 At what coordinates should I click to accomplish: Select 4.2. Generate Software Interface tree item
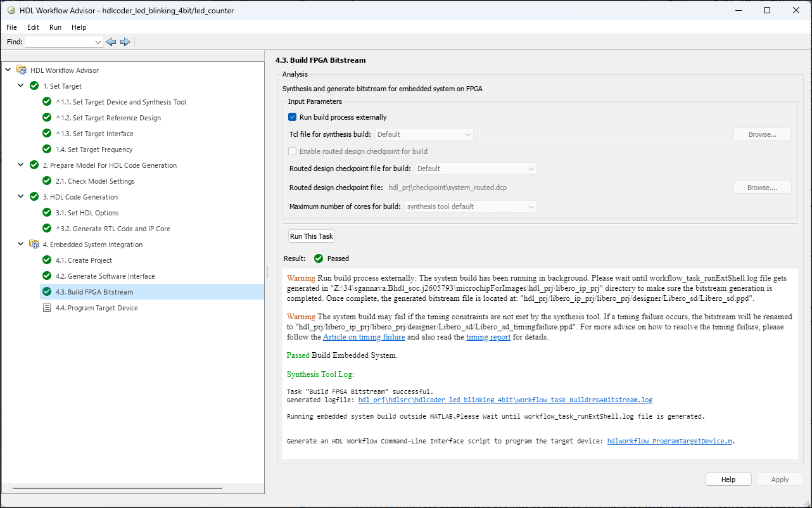point(105,276)
